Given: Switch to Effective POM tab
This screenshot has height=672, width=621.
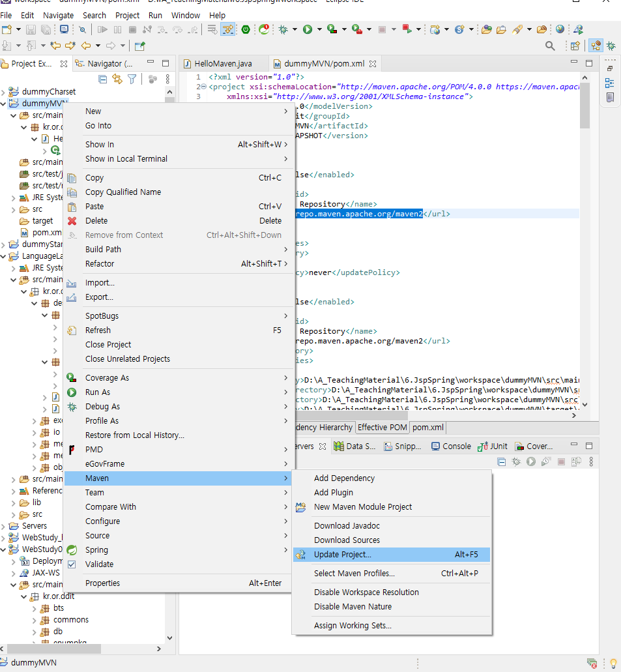Looking at the screenshot, I should tap(383, 428).
